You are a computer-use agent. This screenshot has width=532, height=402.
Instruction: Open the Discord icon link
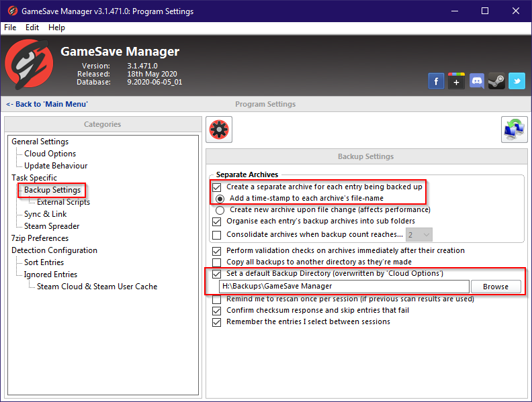click(x=477, y=81)
